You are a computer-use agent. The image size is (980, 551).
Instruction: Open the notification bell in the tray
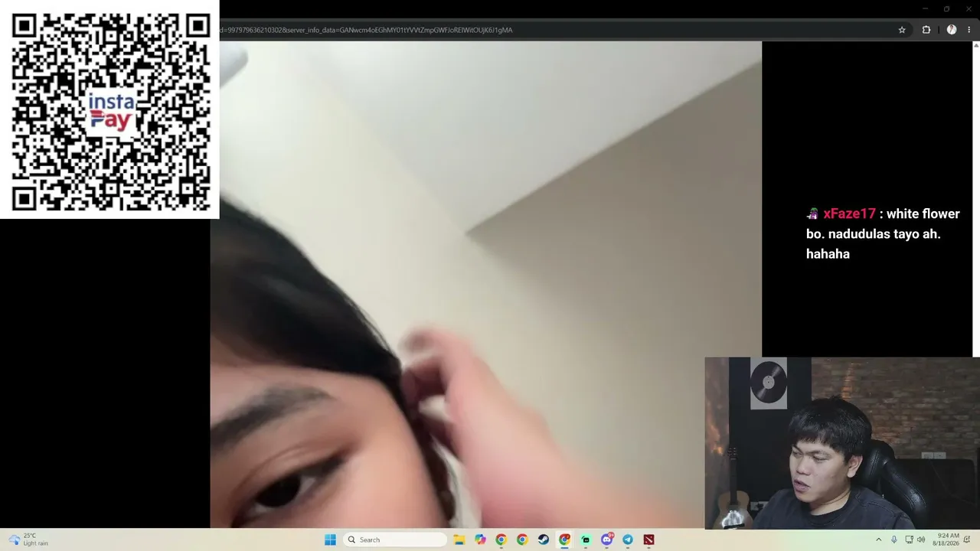tap(967, 540)
